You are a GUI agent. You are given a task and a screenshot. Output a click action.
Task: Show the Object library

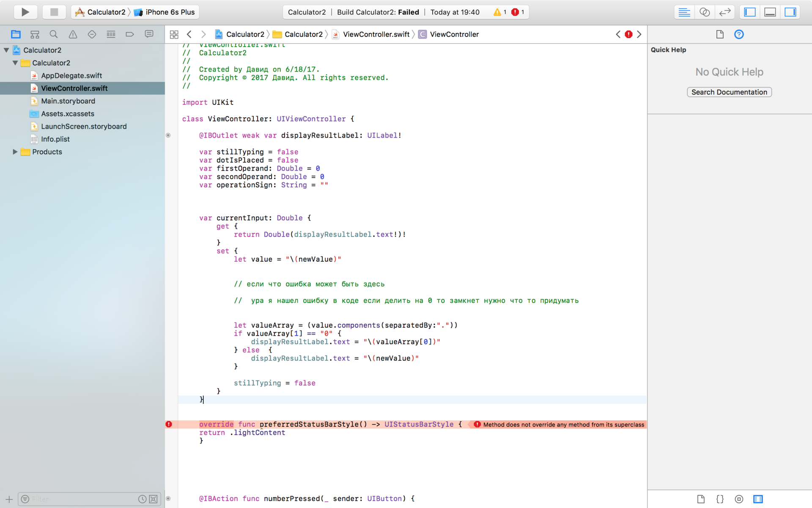(739, 499)
